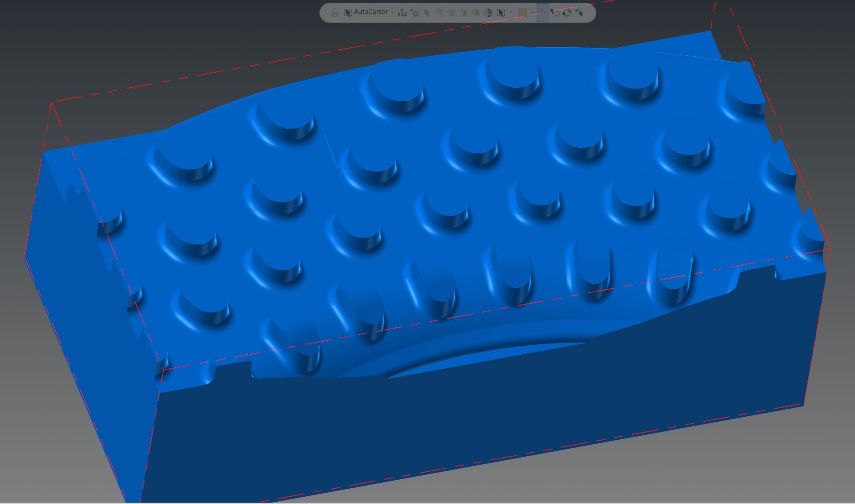Open AutoCursor settings gear icon
This screenshot has width=855, height=504.
pos(415,13)
